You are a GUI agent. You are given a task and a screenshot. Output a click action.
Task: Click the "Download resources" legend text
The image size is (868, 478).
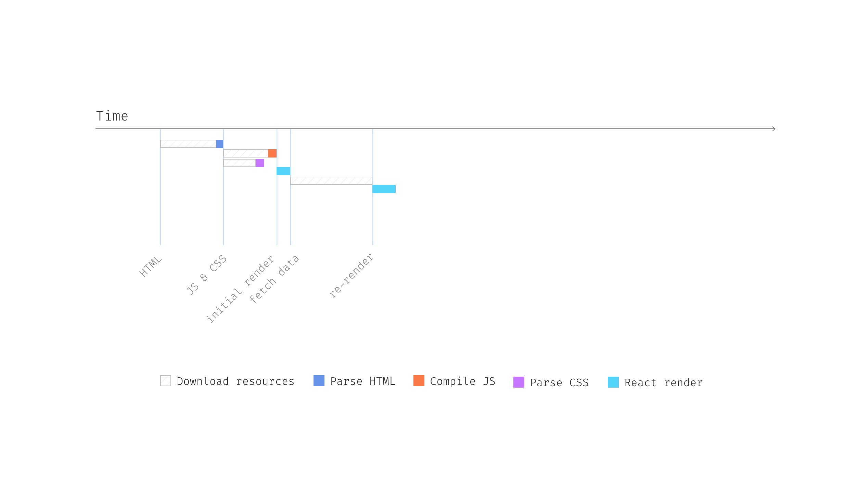pos(235,381)
